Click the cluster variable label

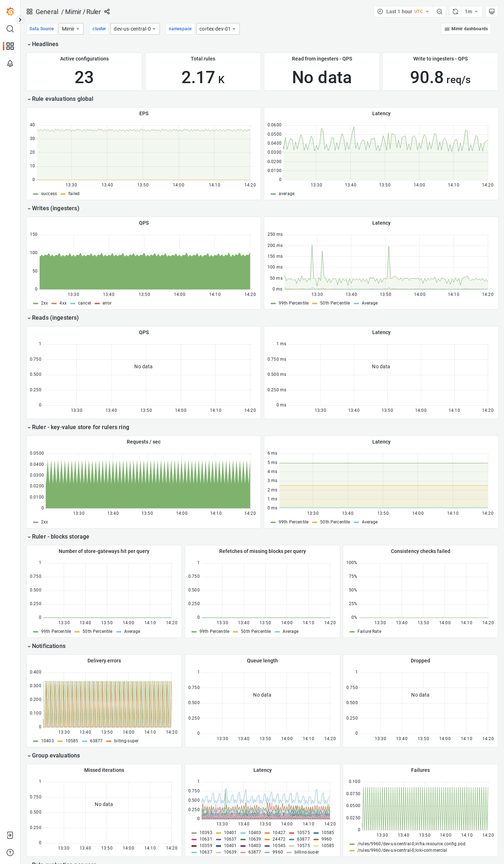(x=99, y=29)
